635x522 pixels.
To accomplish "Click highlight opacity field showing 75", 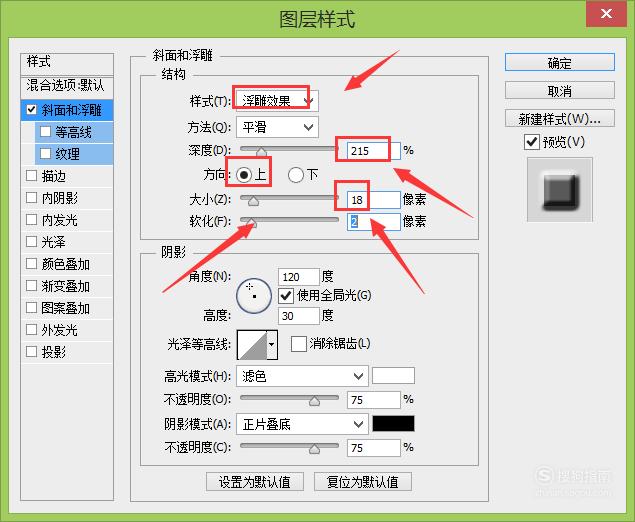I will (374, 400).
